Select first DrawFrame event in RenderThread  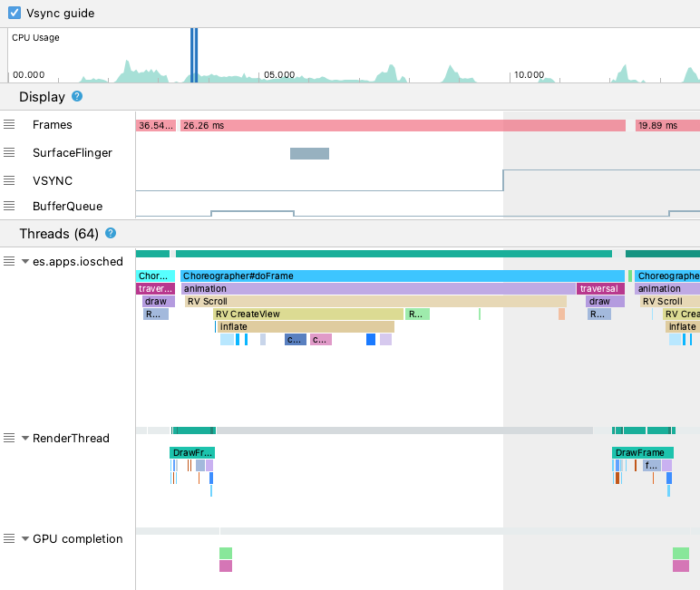pos(191,452)
